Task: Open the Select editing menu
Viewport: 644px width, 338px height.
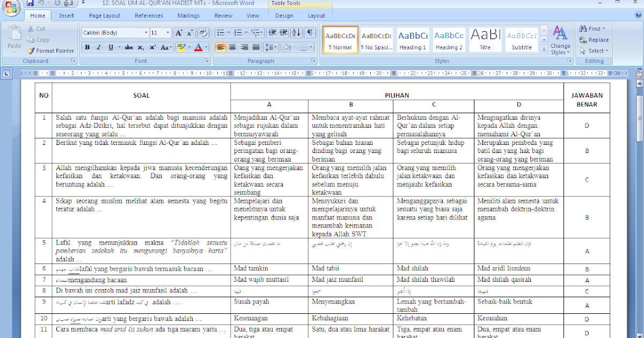Action: pos(594,51)
